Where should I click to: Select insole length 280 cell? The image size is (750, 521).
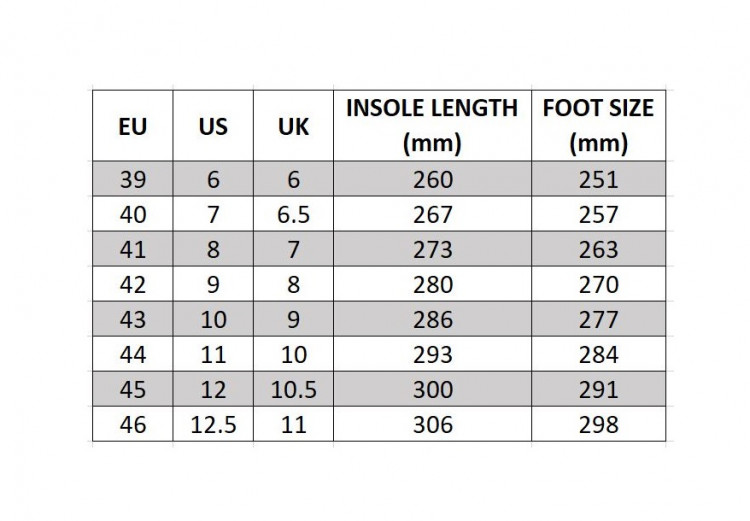432,284
